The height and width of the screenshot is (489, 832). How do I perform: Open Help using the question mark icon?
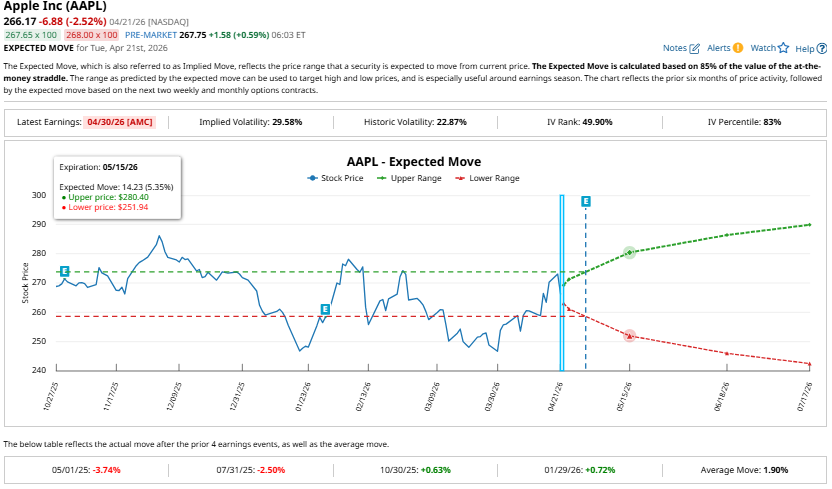(x=823, y=48)
